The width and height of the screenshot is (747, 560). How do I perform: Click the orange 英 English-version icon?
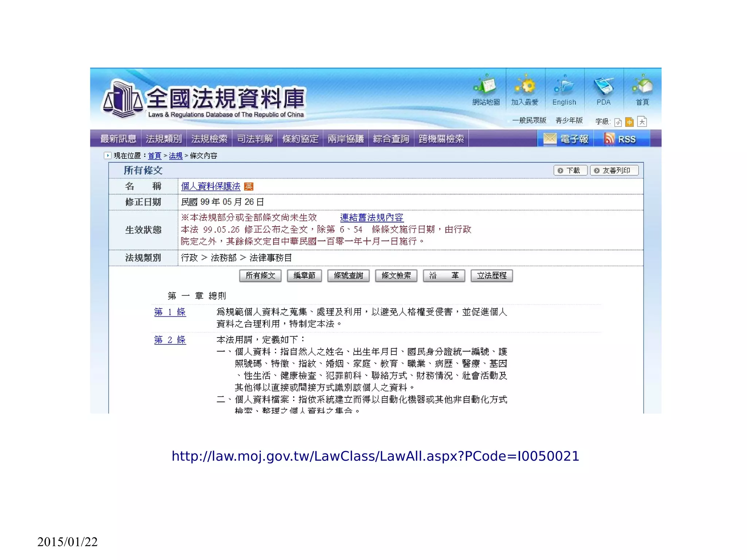point(249,186)
